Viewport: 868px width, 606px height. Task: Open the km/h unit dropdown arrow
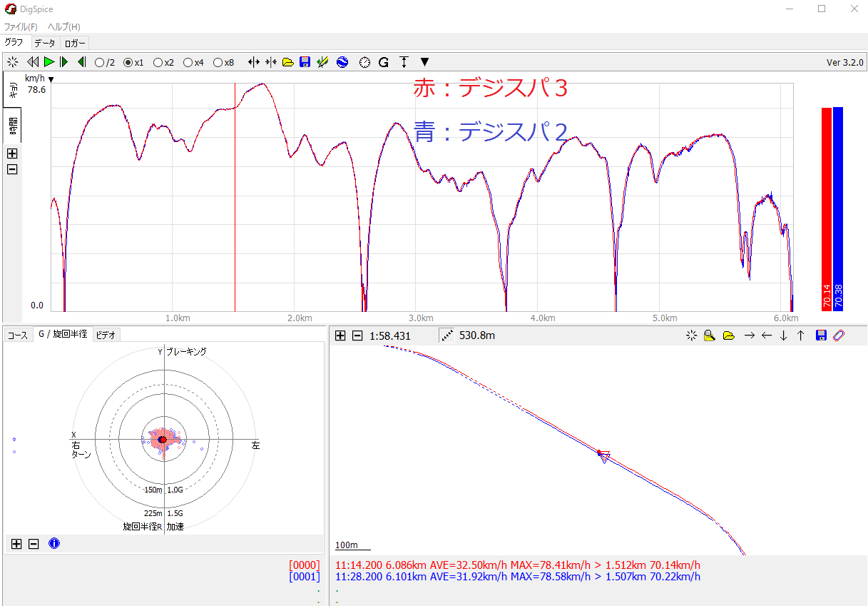51,79
